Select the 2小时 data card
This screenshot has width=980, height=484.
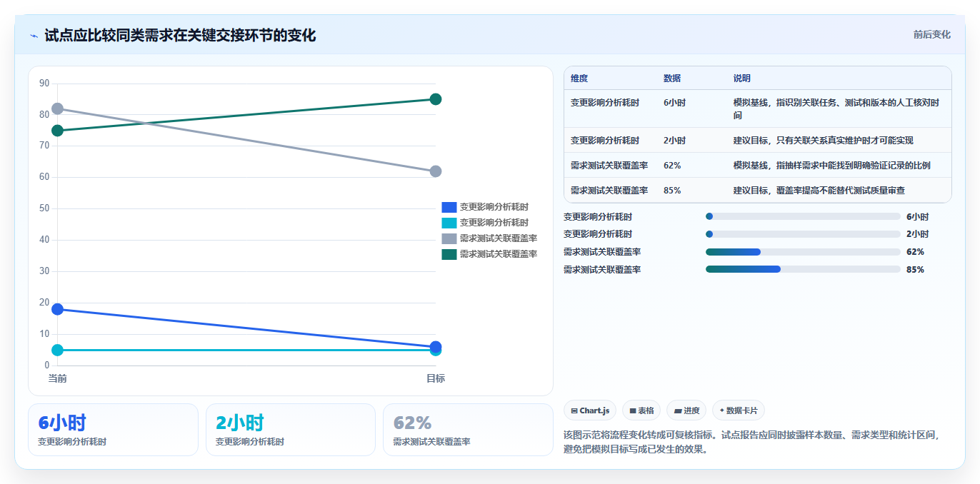click(x=291, y=430)
